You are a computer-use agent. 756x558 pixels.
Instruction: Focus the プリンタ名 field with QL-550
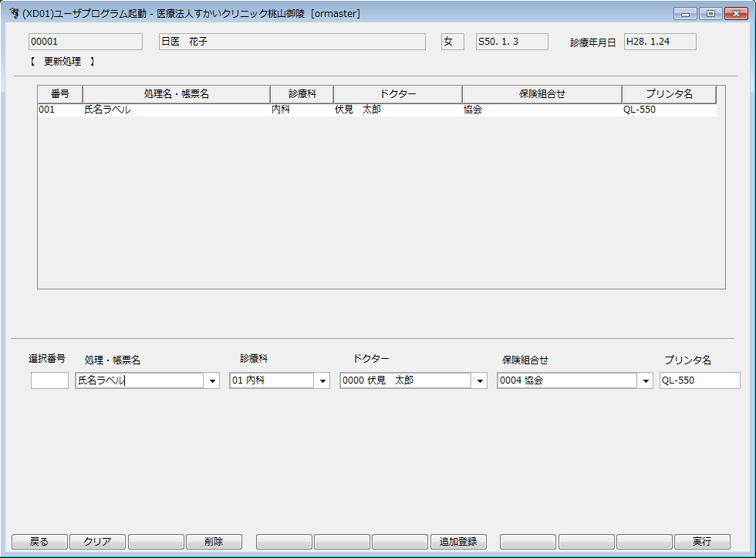[x=699, y=380]
